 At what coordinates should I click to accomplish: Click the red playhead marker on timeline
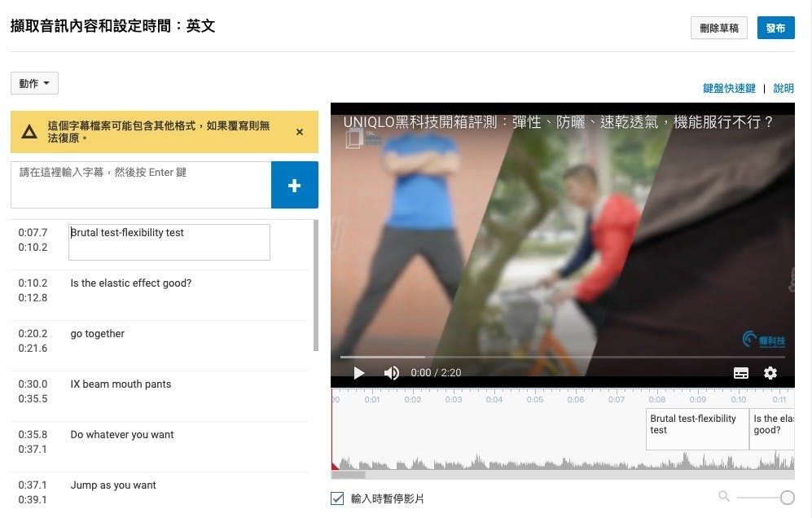pyautogui.click(x=334, y=466)
